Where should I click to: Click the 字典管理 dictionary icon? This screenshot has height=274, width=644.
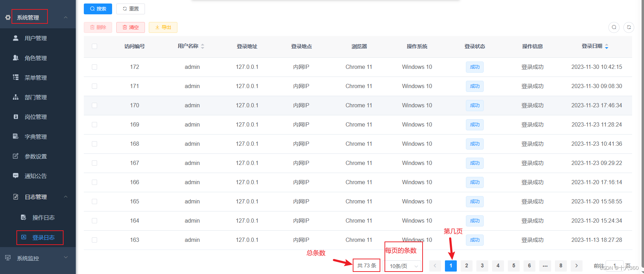tap(16, 136)
